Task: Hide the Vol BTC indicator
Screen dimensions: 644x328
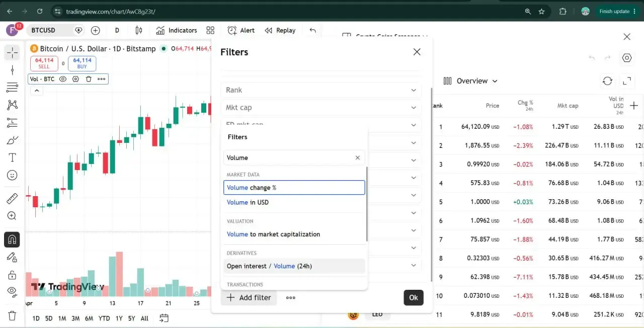Action: 63,79
